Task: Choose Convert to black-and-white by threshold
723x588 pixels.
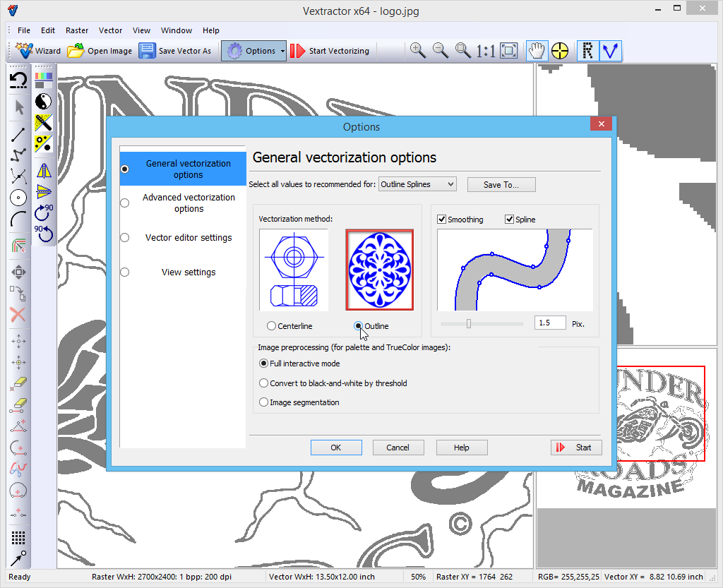Action: coord(264,383)
